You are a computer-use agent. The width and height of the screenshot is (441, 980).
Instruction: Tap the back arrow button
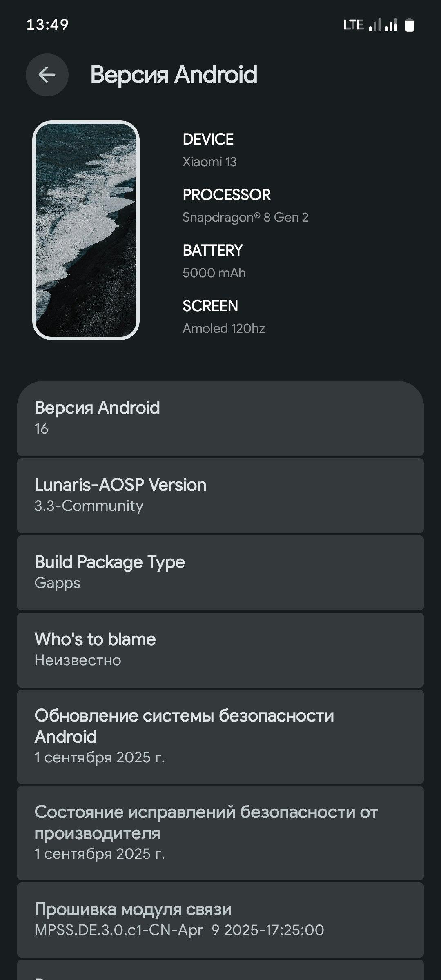pyautogui.click(x=47, y=75)
